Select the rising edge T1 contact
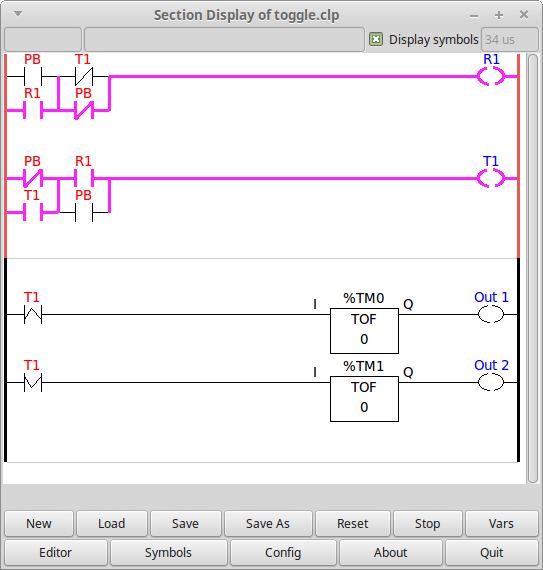 (33, 314)
